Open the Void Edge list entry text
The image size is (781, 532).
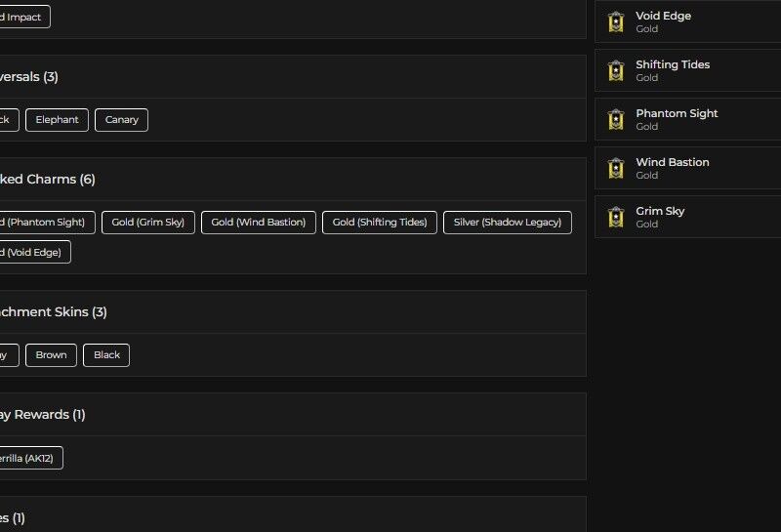point(663,17)
